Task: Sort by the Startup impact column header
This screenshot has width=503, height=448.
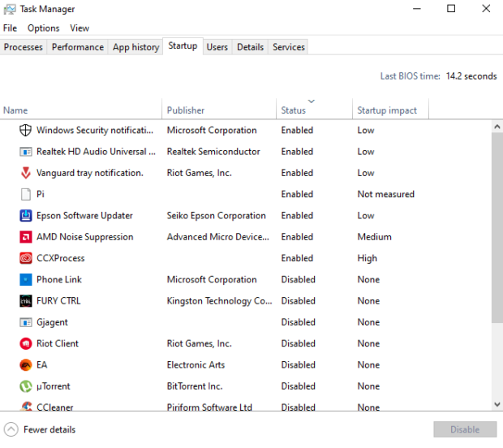Action: click(390, 110)
